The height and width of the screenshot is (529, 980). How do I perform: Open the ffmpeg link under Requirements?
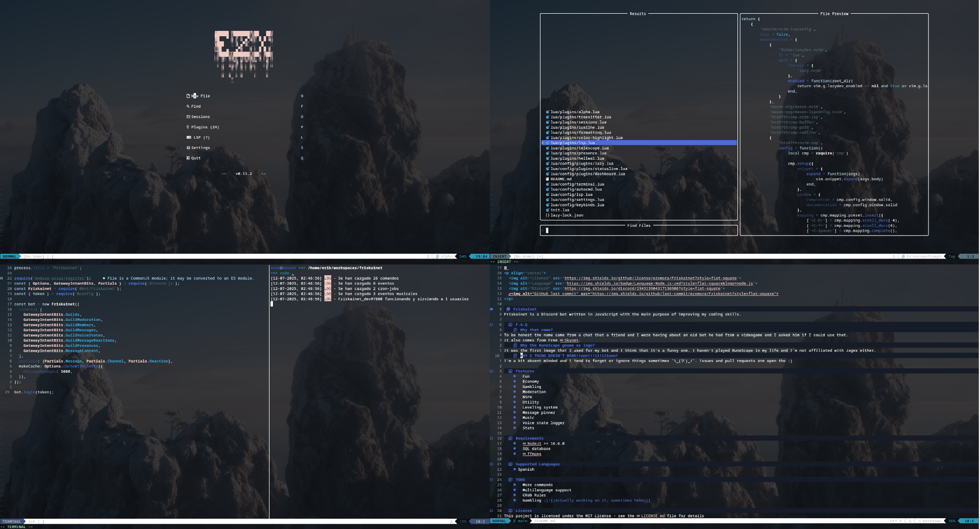tap(532, 454)
